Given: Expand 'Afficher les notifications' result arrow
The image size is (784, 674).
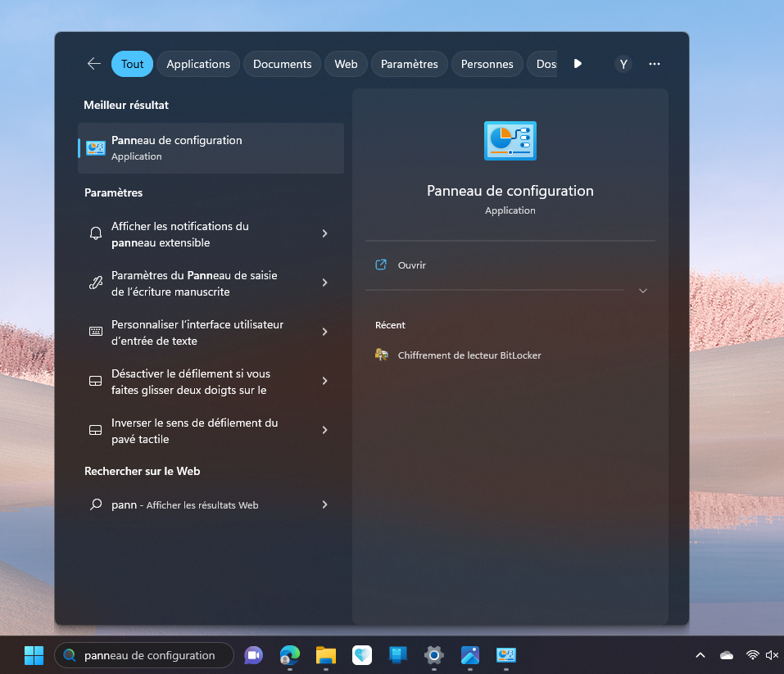Looking at the screenshot, I should tap(325, 234).
